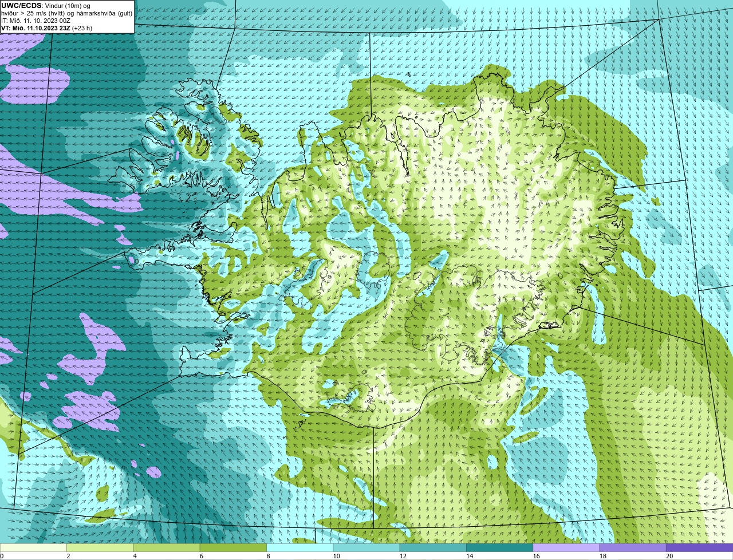733x560 pixels.
Task: Click the "14" label on color scale
Action: click(470, 556)
